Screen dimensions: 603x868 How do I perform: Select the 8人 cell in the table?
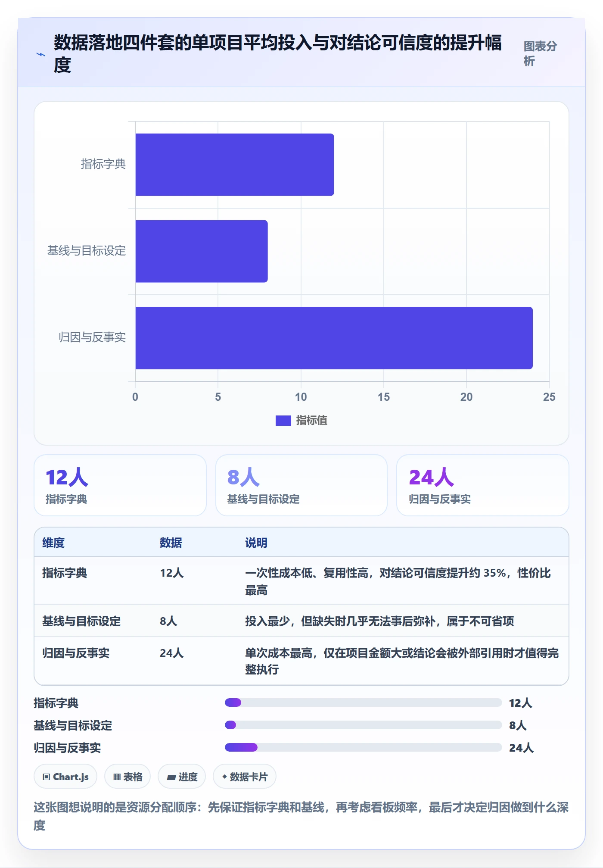coord(168,621)
